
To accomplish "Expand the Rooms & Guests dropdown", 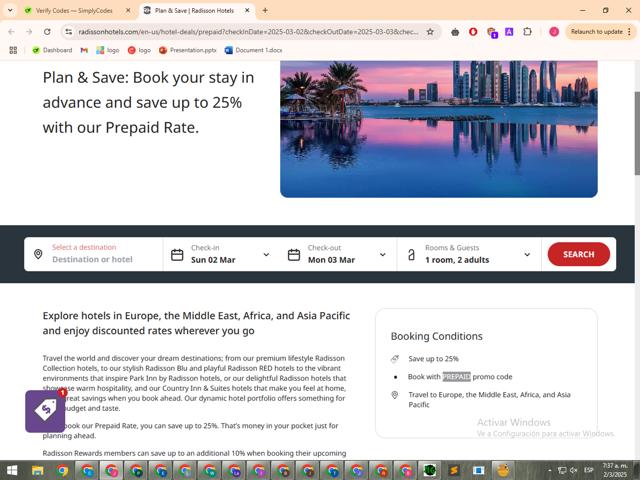I will (x=527, y=255).
